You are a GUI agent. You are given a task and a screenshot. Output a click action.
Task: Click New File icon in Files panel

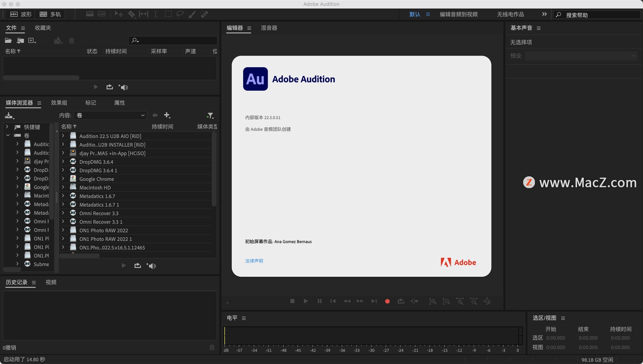point(32,40)
